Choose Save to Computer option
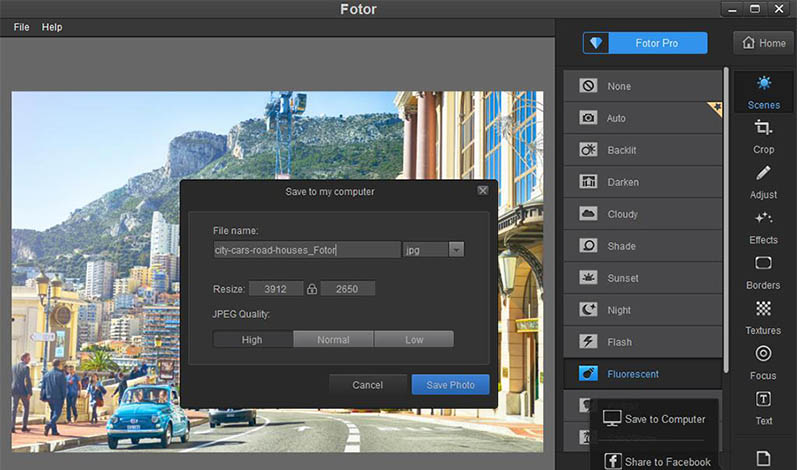The height and width of the screenshot is (470, 800). coord(654,419)
